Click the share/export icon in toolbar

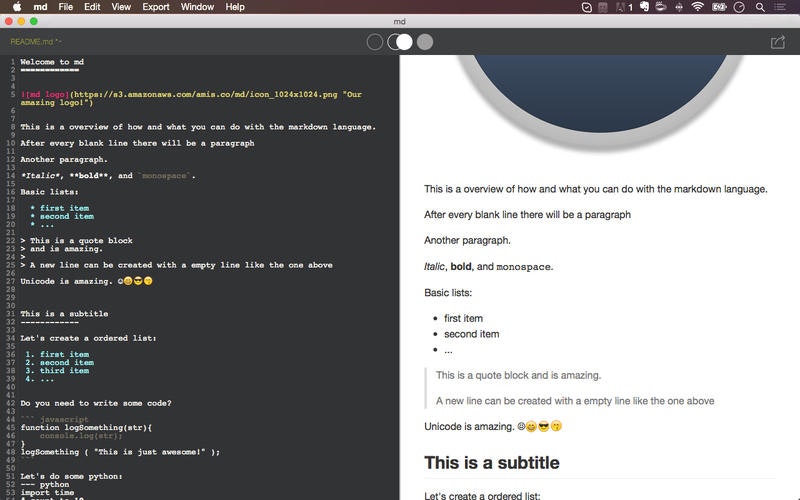click(778, 42)
